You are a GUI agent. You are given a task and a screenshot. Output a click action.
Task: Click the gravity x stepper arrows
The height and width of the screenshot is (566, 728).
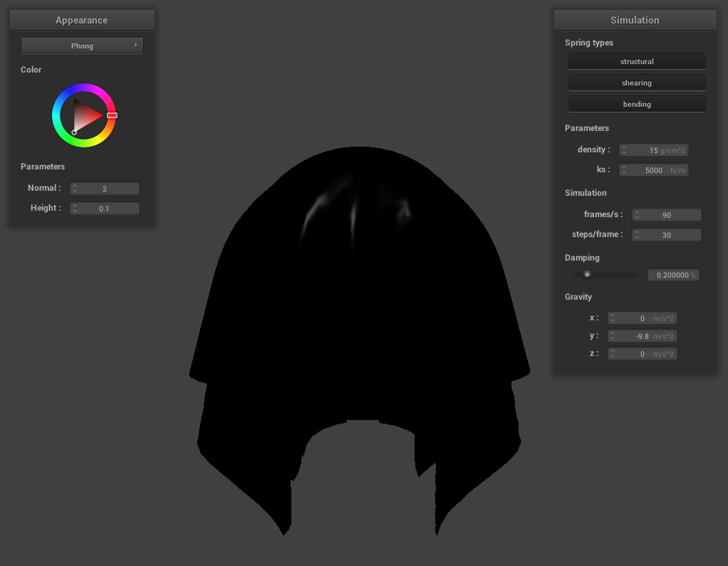613,318
